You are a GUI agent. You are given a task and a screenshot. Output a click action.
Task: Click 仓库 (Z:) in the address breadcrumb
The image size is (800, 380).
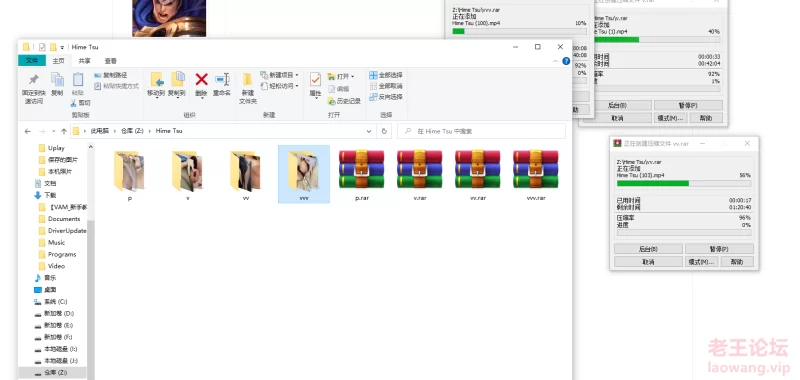tap(133, 131)
